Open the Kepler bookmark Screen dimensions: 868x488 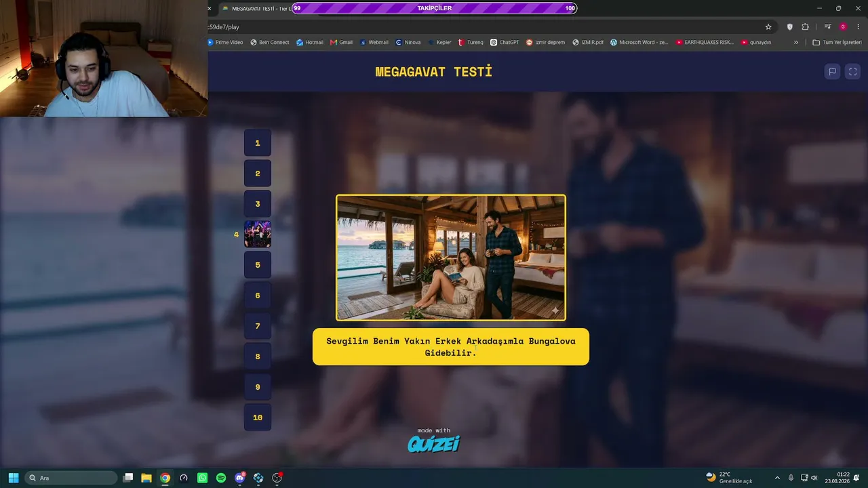[x=439, y=42]
